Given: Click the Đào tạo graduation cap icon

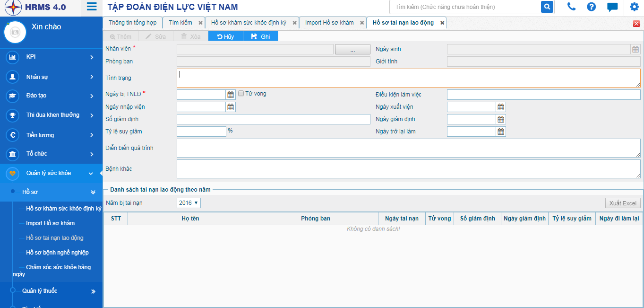Looking at the screenshot, I should [12, 96].
